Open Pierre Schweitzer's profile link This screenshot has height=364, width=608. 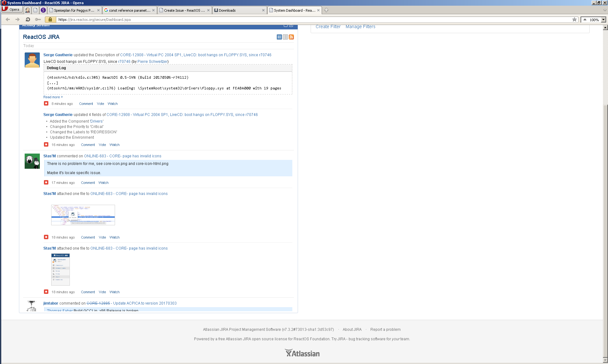(x=152, y=62)
